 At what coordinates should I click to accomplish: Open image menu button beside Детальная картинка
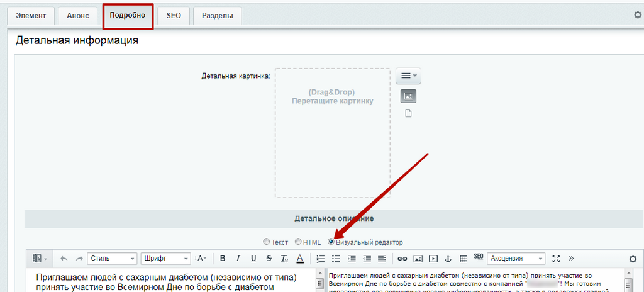pos(408,76)
